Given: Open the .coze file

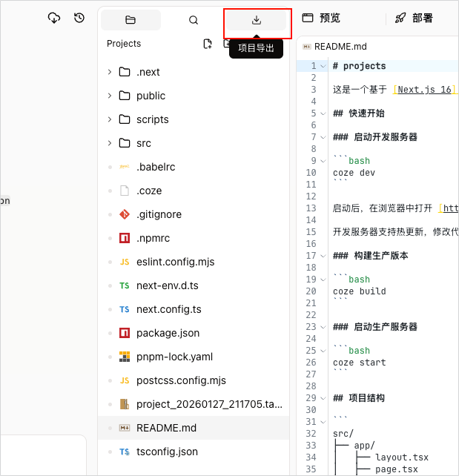Looking at the screenshot, I should pyautogui.click(x=194, y=191).
